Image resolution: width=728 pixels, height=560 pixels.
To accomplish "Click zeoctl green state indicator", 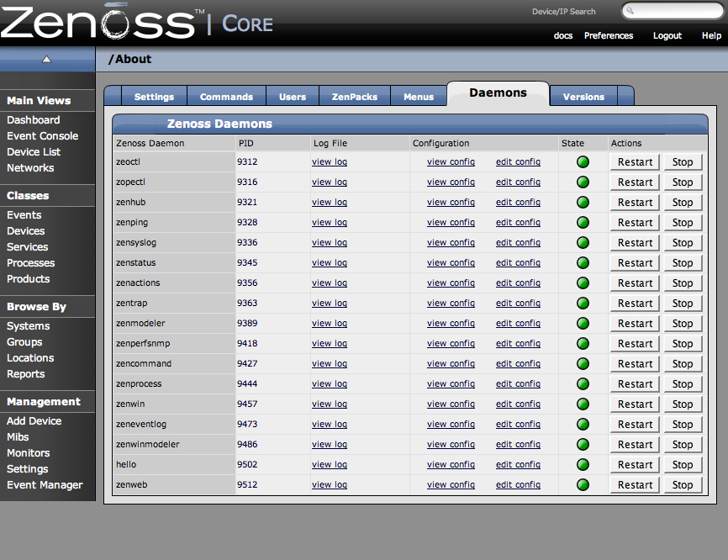I will 583,162.
